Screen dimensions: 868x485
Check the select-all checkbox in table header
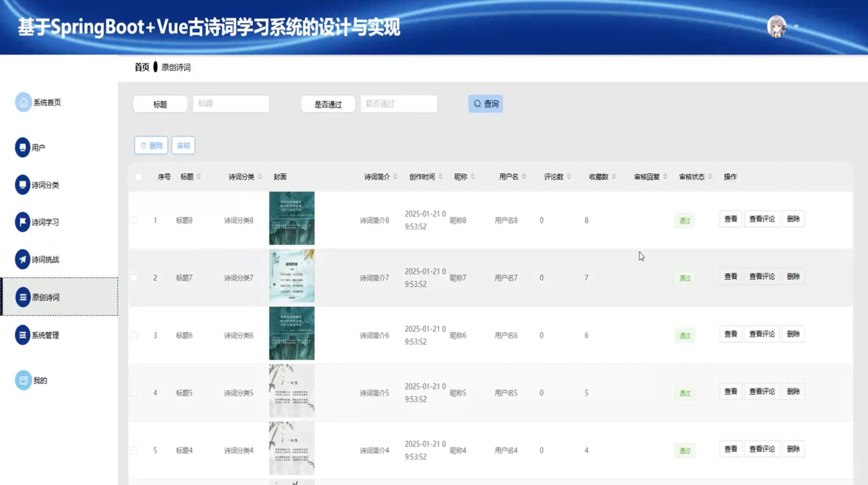click(x=138, y=176)
